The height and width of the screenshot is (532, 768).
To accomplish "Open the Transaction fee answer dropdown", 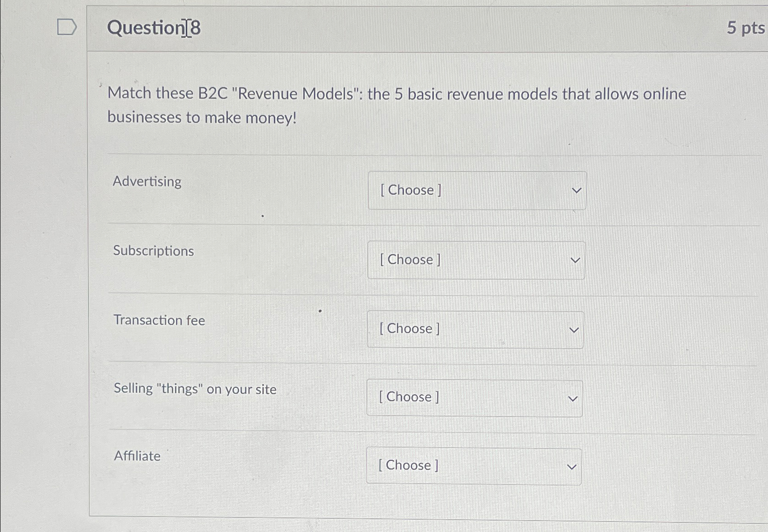I will 475,329.
